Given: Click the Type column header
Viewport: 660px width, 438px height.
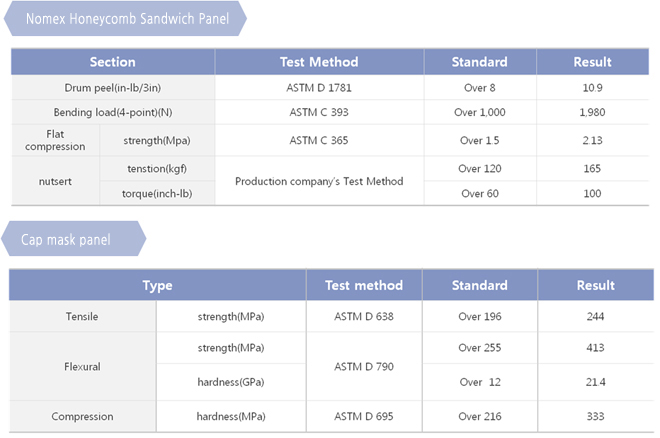Looking at the screenshot, I should point(157,285).
